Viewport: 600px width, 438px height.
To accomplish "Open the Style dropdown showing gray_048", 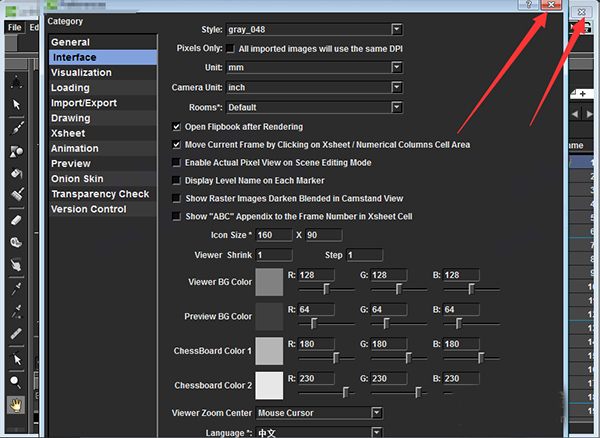I will click(314, 29).
